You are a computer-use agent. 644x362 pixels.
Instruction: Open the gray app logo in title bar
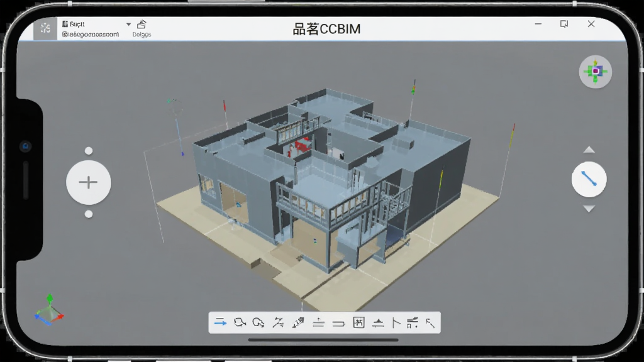point(45,29)
